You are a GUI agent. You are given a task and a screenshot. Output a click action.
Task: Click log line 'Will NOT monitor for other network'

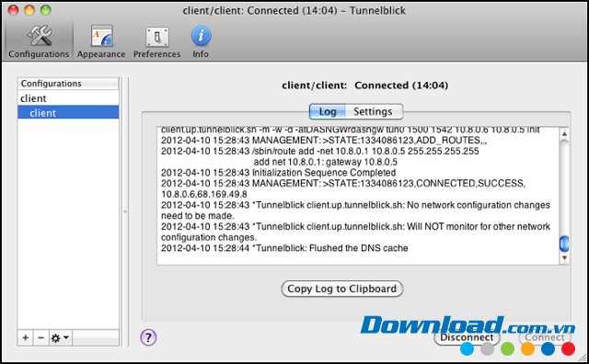(355, 227)
